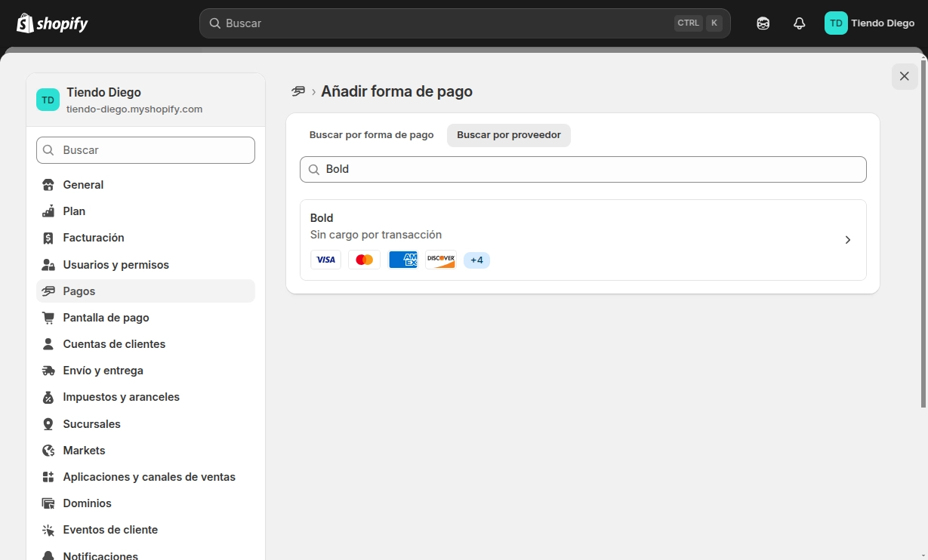Open notifications bell icon
The width and height of the screenshot is (928, 560).
click(799, 23)
